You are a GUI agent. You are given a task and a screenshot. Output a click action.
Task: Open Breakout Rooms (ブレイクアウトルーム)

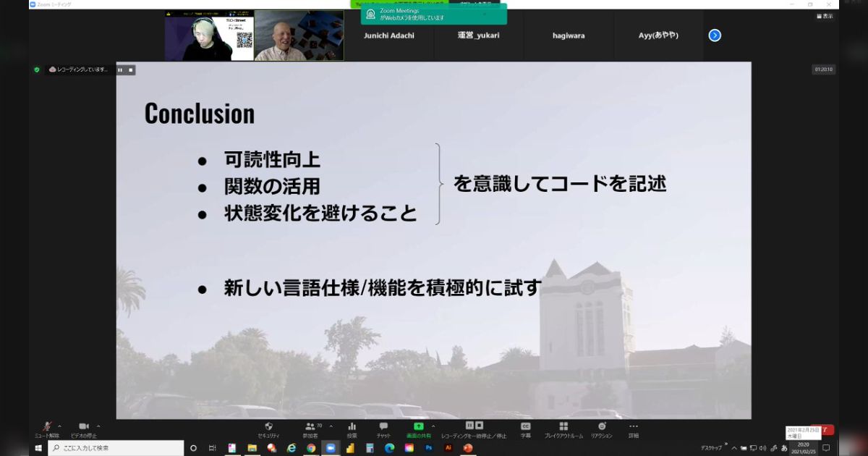(563, 427)
